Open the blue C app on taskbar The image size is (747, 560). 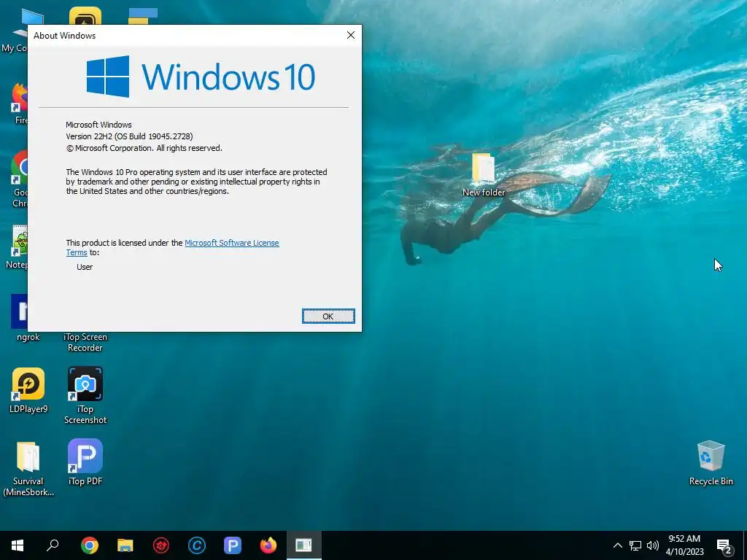click(x=197, y=545)
